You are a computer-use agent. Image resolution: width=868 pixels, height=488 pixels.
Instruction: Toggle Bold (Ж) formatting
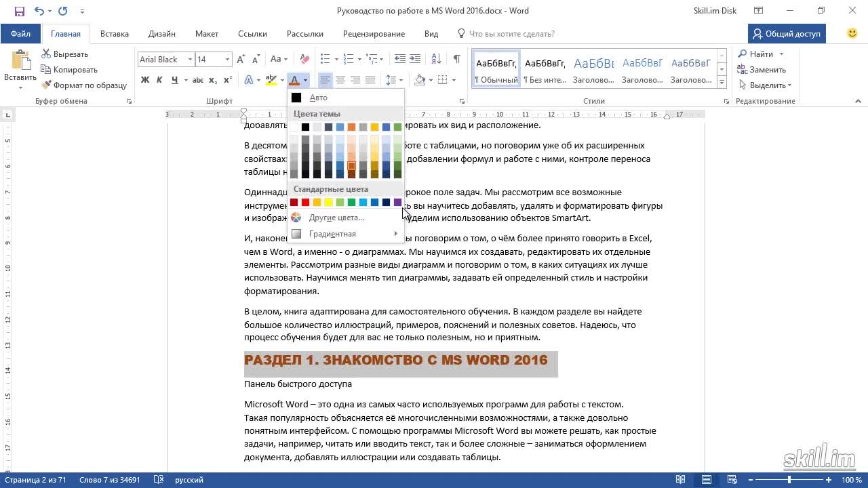point(145,80)
